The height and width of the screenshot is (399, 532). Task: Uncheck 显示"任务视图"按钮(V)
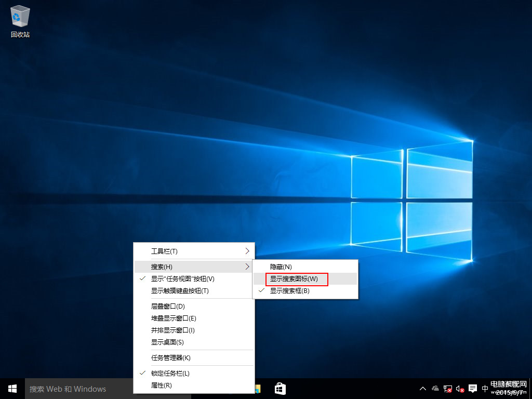coord(194,279)
